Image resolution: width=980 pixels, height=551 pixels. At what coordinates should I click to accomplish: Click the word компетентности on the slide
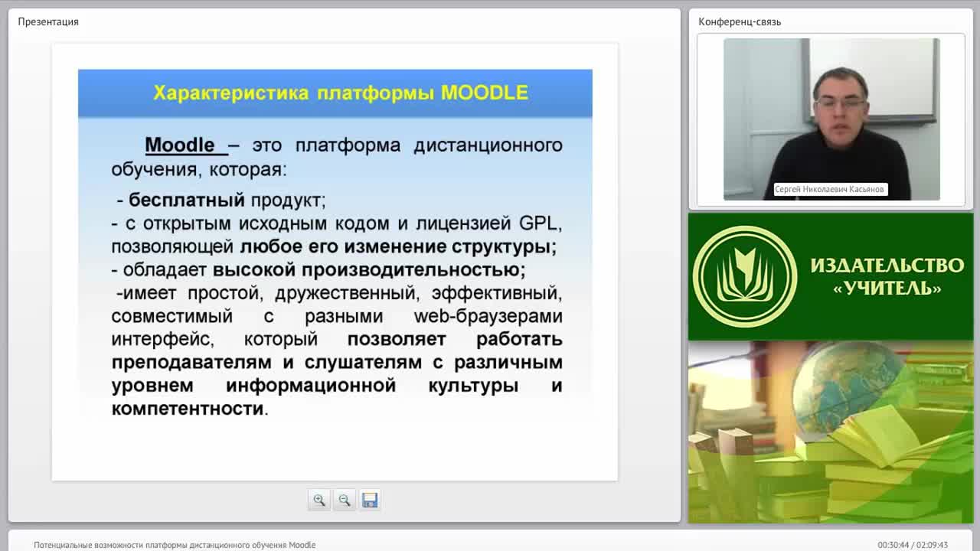188,409
